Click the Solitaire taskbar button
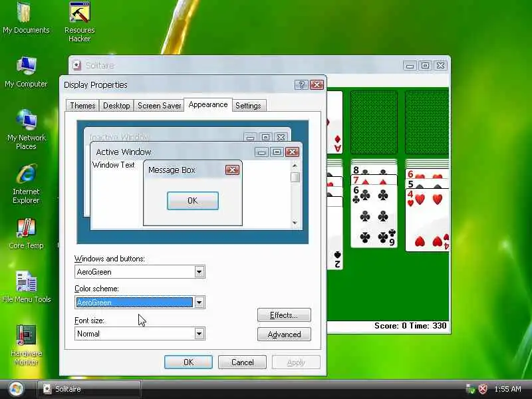532x399 pixels. click(x=89, y=389)
